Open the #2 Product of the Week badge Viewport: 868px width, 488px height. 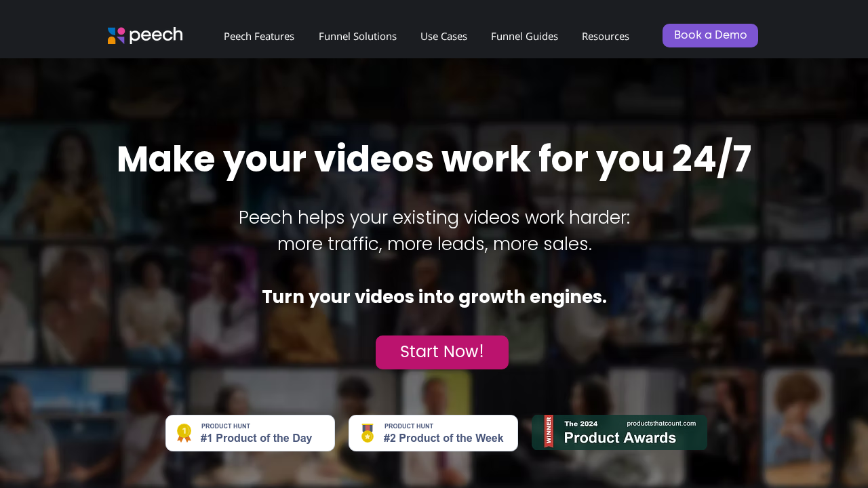tap(433, 433)
